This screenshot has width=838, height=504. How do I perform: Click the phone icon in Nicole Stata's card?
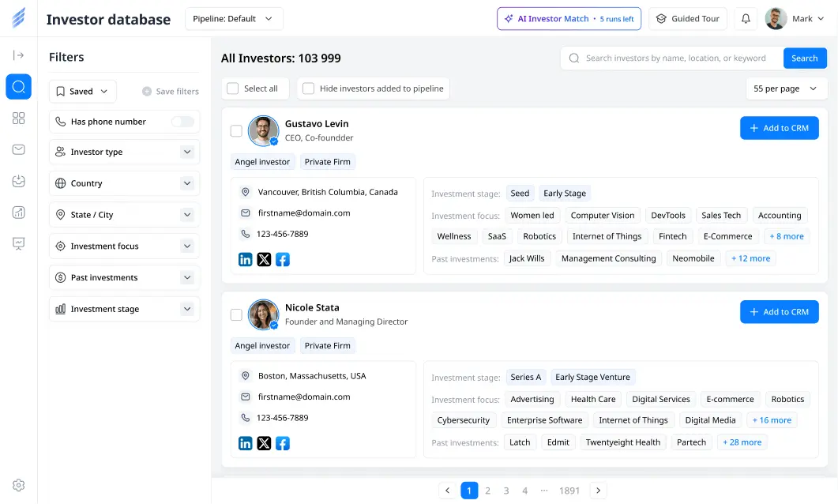[x=246, y=418]
